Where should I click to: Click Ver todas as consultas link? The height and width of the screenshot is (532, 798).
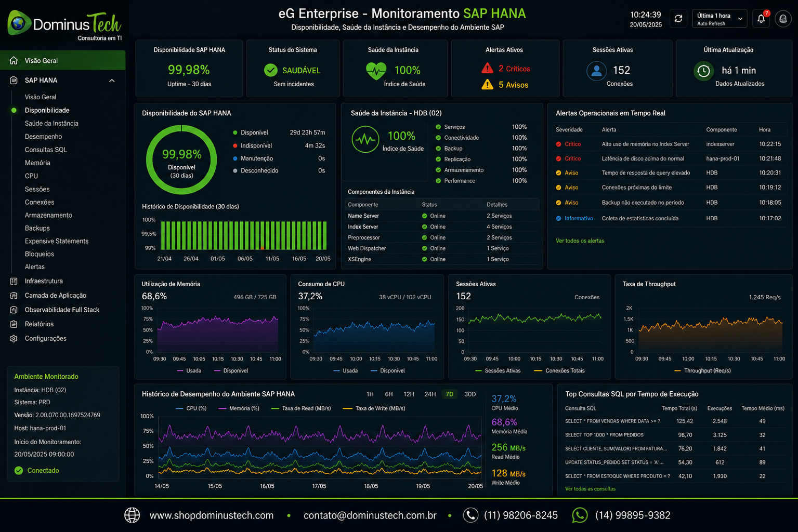(x=590, y=489)
